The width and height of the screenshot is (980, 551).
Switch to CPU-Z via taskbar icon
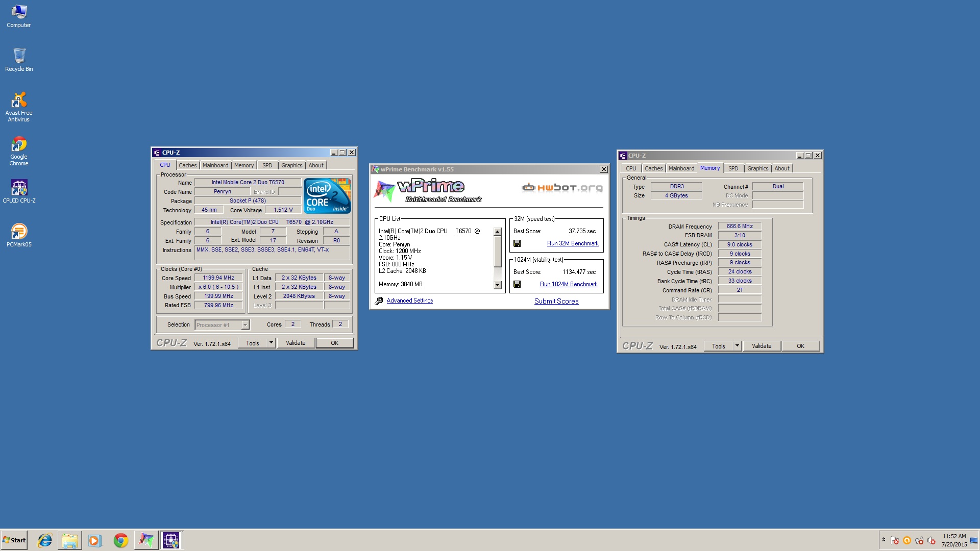point(171,540)
